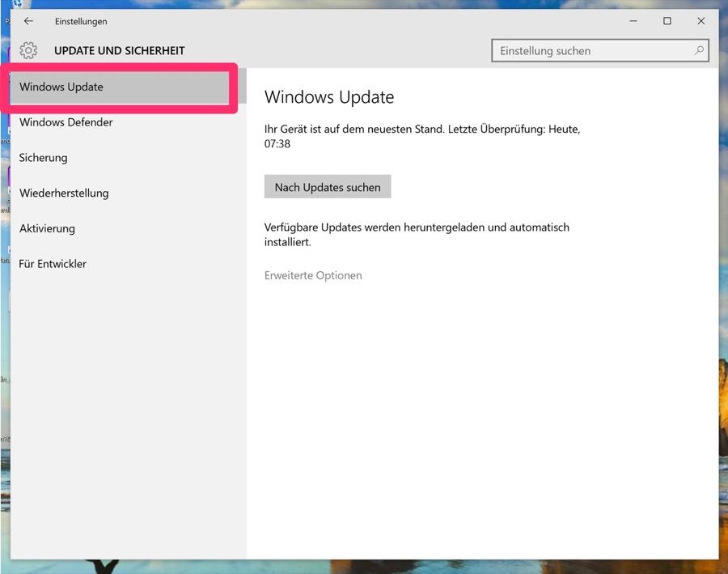
Task: Click the magnifier icon in the search box
Action: coord(699,50)
